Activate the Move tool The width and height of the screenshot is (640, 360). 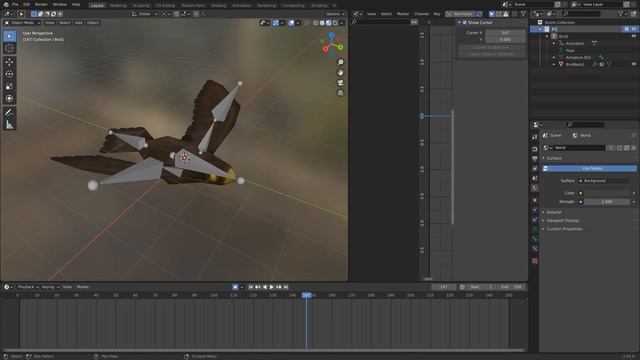[x=9, y=62]
